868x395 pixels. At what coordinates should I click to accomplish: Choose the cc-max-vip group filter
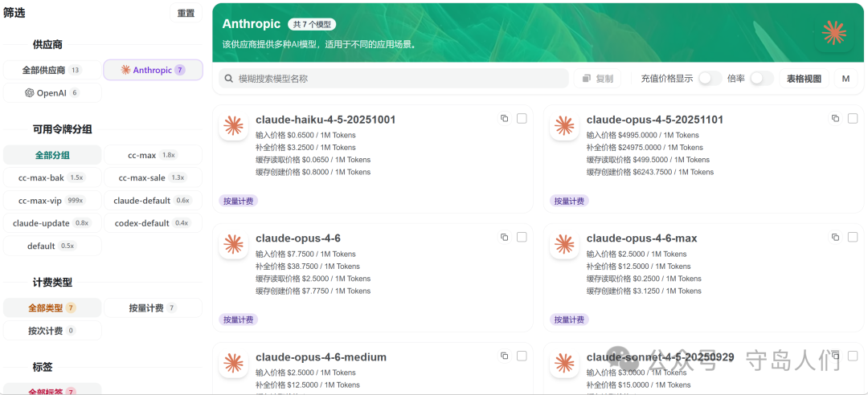click(x=52, y=201)
